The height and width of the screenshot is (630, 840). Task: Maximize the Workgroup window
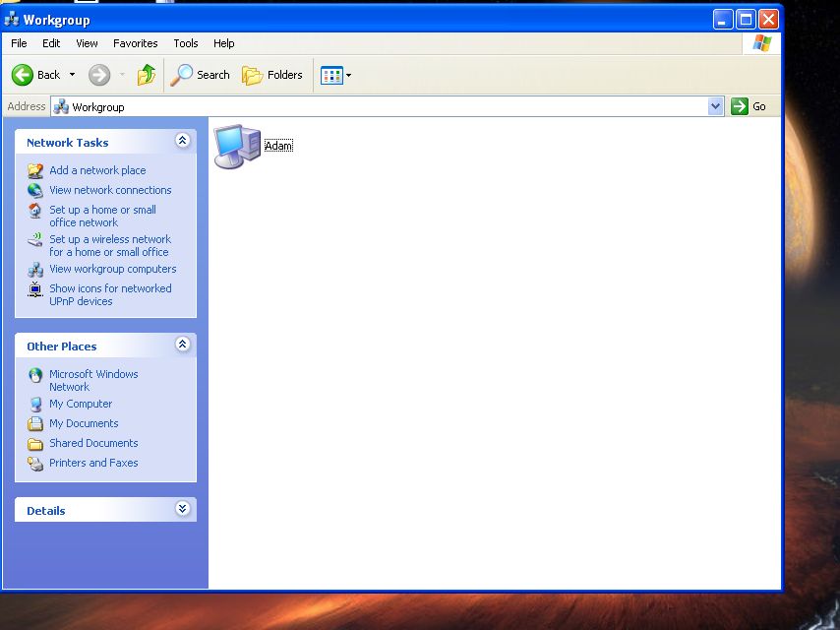(746, 20)
